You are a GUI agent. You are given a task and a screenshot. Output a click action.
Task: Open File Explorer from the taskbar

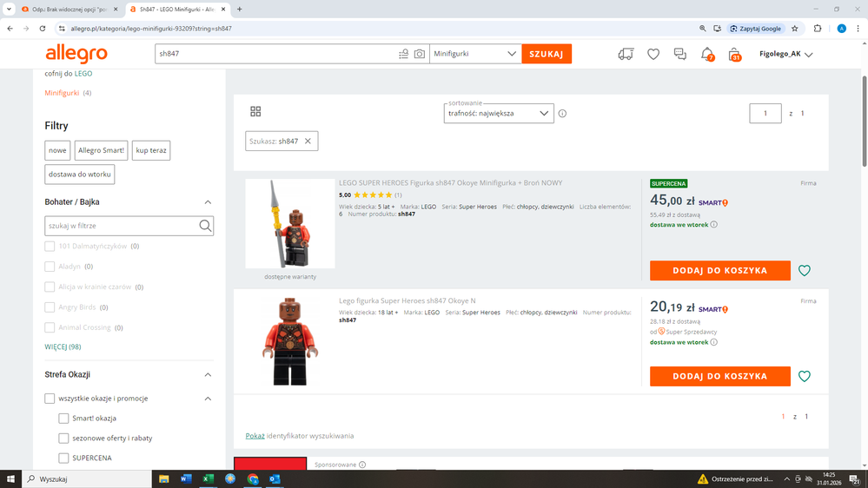[x=164, y=478]
